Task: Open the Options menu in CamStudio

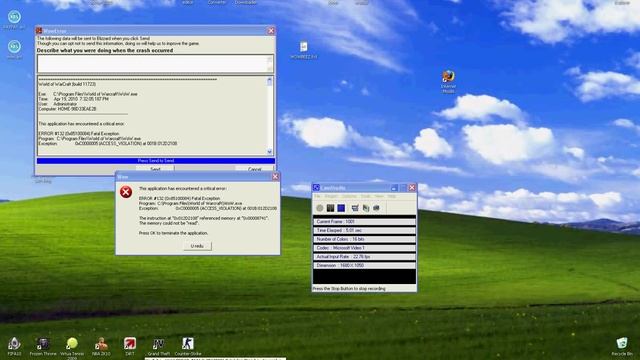Action: point(349,196)
